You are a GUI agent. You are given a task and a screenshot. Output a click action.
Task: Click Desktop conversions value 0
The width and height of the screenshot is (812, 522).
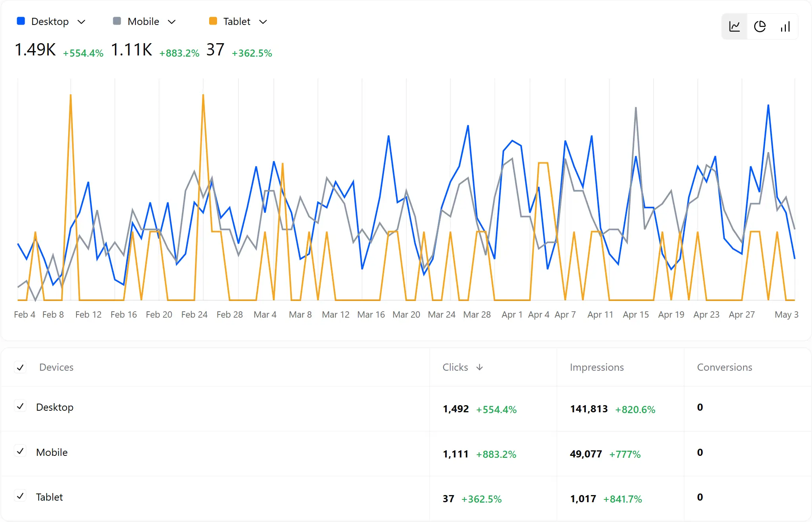[x=700, y=408]
